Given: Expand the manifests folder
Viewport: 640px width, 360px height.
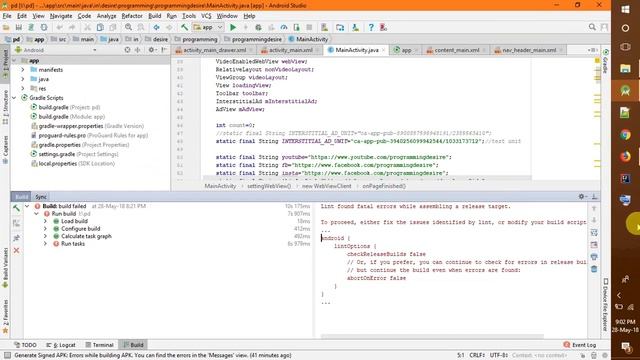Looking at the screenshot, I should click(23, 70).
